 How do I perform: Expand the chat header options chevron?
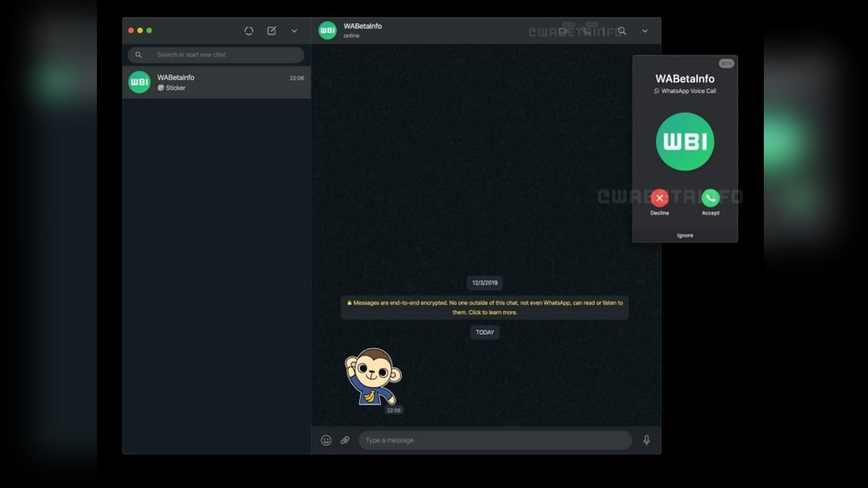coord(644,31)
